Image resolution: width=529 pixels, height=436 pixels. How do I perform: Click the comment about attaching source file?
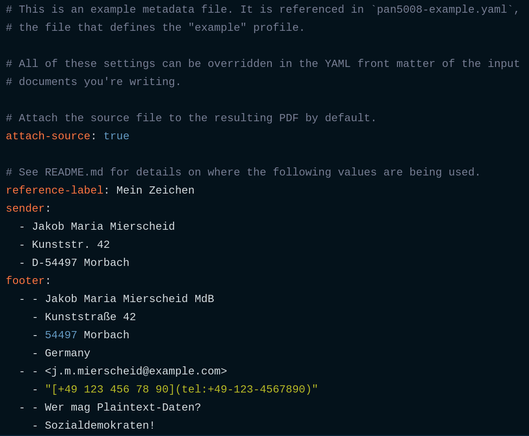(x=191, y=118)
